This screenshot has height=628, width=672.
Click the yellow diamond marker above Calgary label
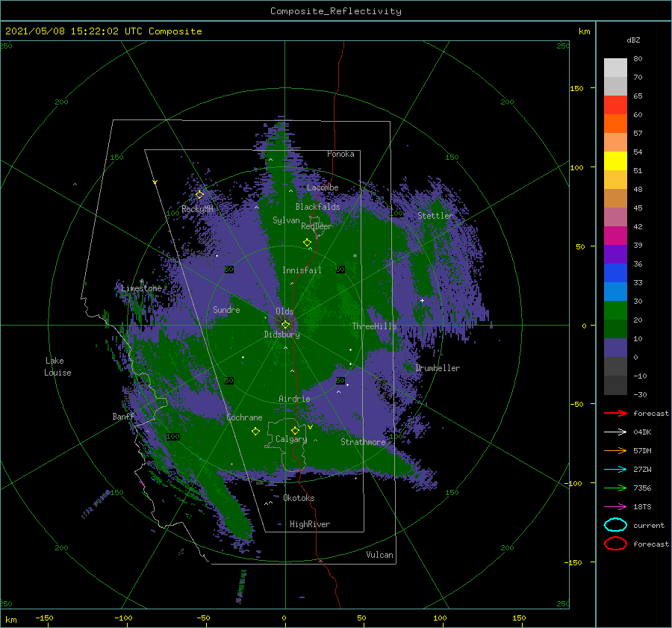click(x=295, y=430)
